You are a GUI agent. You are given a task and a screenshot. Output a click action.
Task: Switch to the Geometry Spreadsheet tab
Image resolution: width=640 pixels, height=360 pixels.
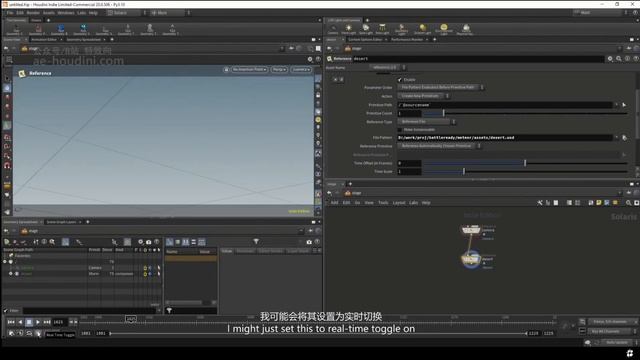[x=84, y=40]
